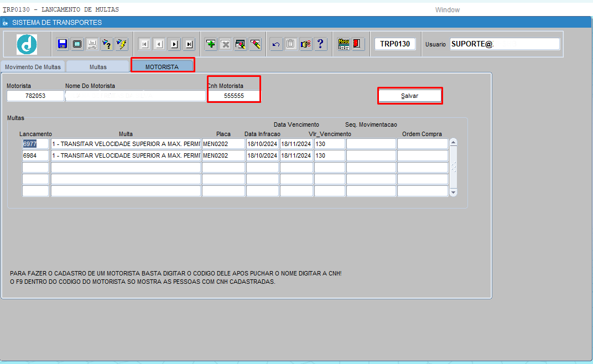Insert a new record with green plus
Image resolution: width=593 pixels, height=364 pixels.
[x=211, y=44]
